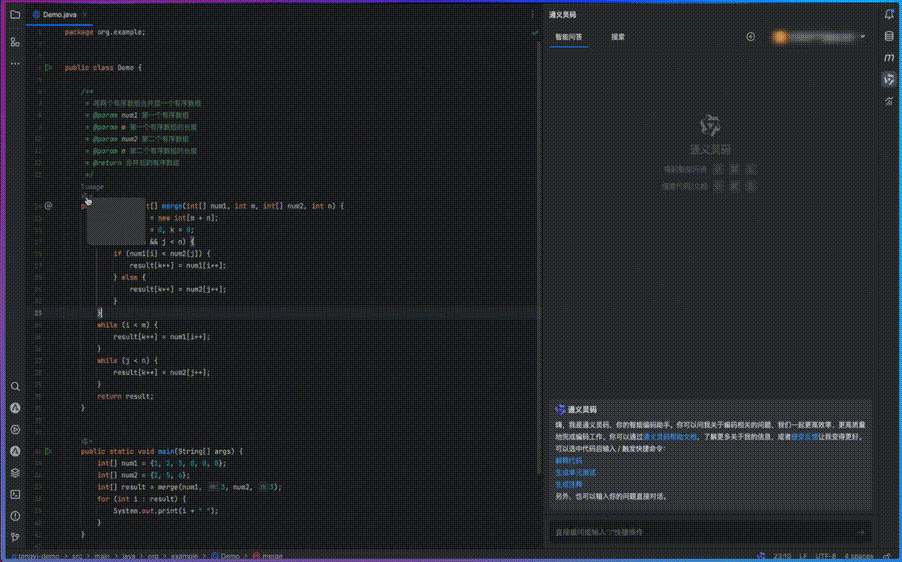Click the 解释代码 quick command link
This screenshot has height=562, width=902.
[x=568, y=461]
